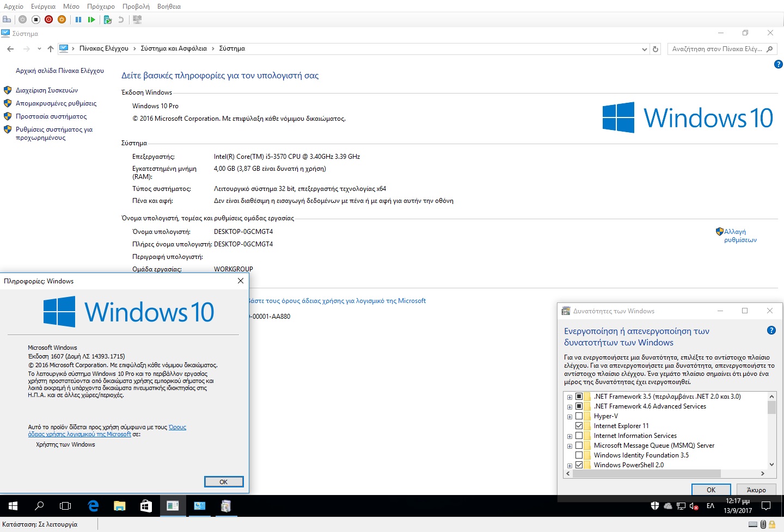784x532 pixels.
Task: Click the Control Panel search field
Action: point(721,49)
